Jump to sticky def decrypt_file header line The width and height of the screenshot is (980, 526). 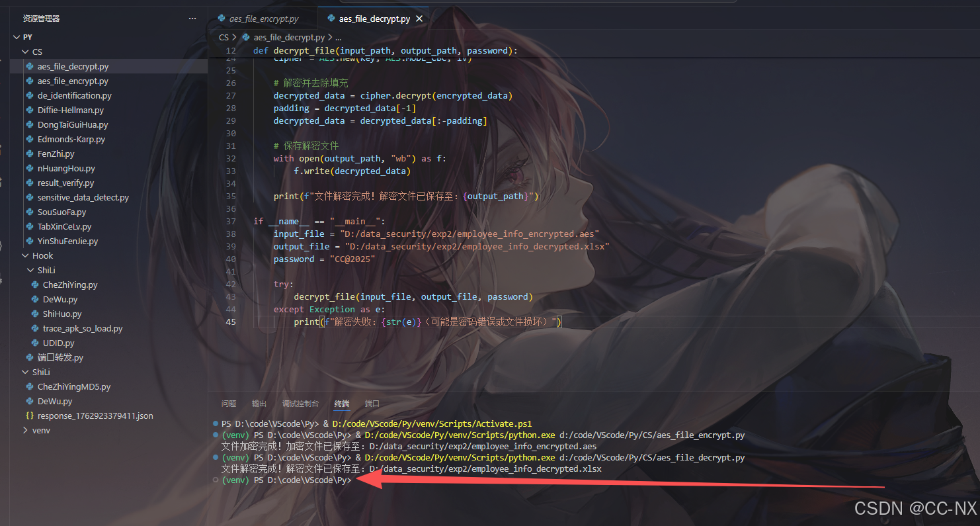[x=386, y=51]
